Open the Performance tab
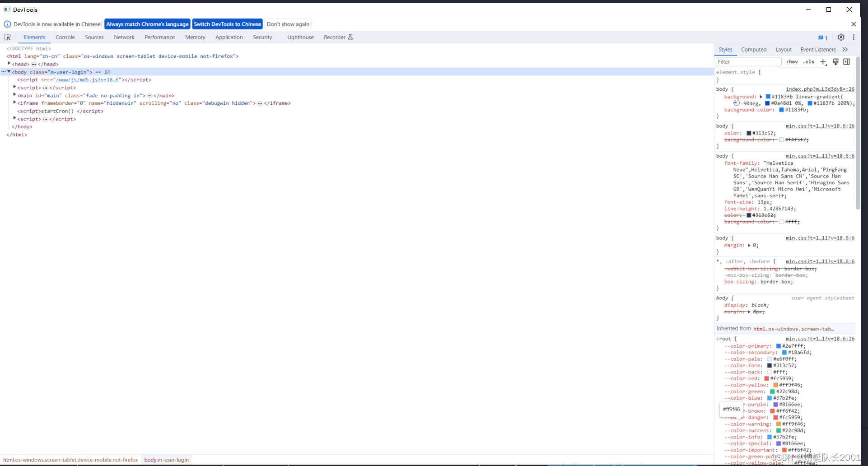 coord(159,37)
